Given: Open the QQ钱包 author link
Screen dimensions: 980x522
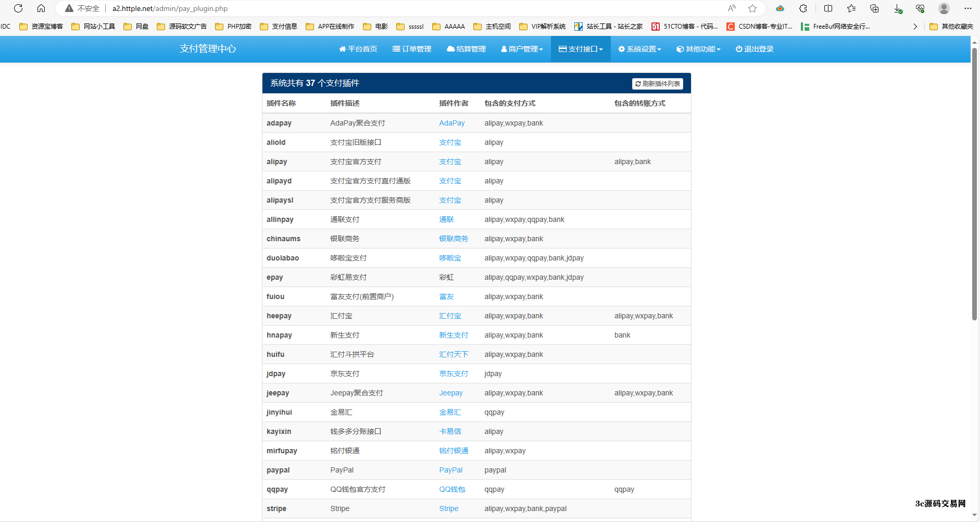Looking at the screenshot, I should tap(452, 489).
